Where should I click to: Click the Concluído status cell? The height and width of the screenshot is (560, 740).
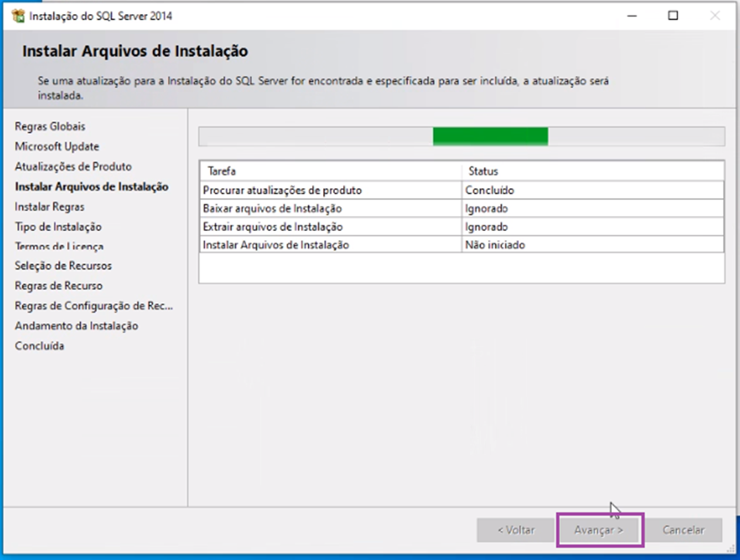pyautogui.click(x=593, y=190)
